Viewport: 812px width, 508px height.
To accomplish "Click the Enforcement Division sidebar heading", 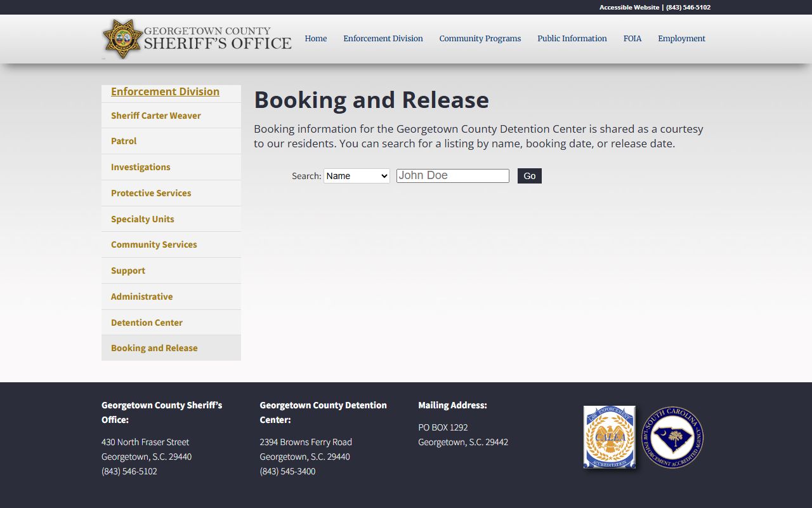I will coord(165,91).
